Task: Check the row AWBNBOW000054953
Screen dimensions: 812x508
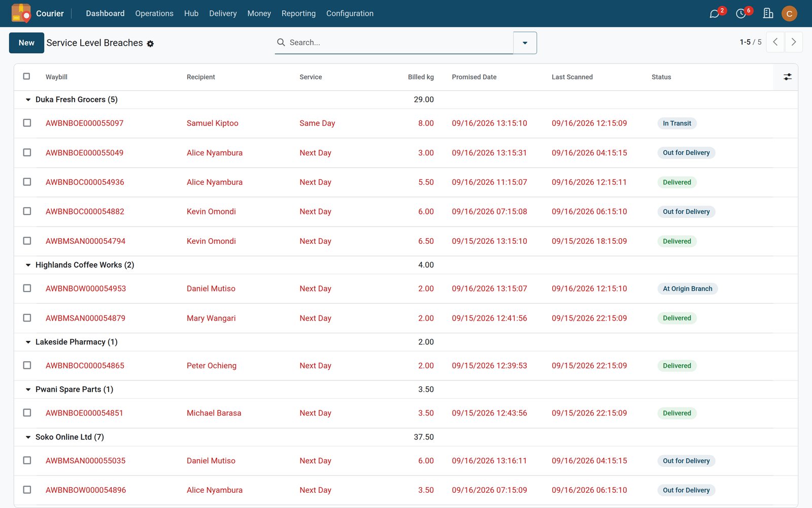Action: pos(27,288)
